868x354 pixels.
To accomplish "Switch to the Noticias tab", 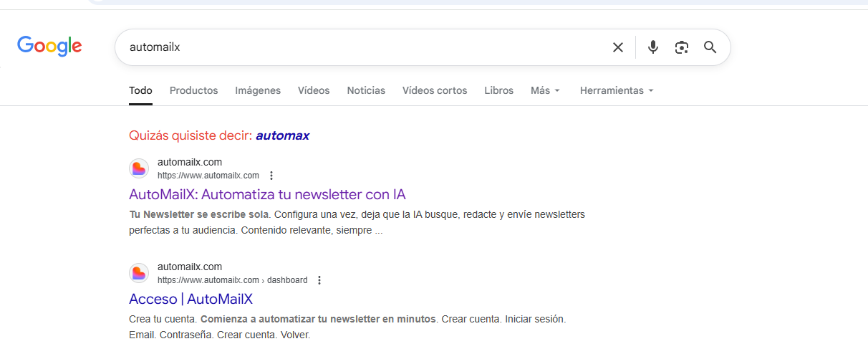I will point(366,90).
